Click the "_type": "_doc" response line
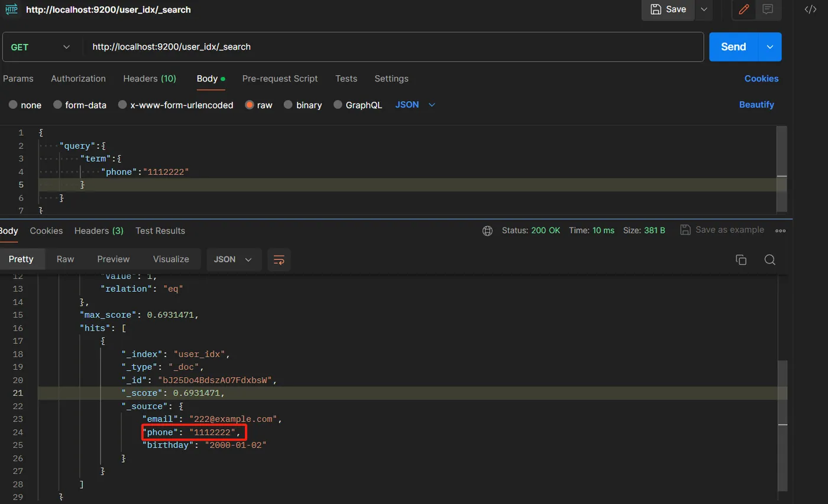 tap(163, 368)
